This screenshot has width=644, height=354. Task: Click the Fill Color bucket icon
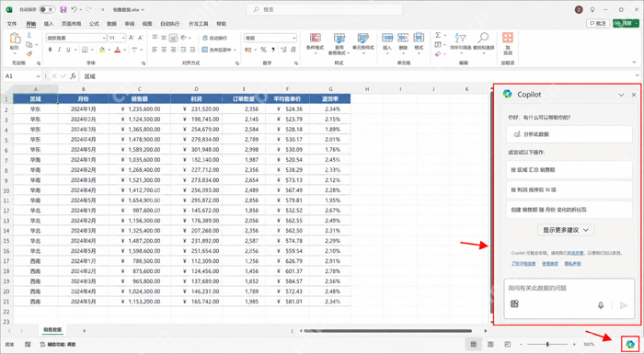pyautogui.click(x=102, y=50)
